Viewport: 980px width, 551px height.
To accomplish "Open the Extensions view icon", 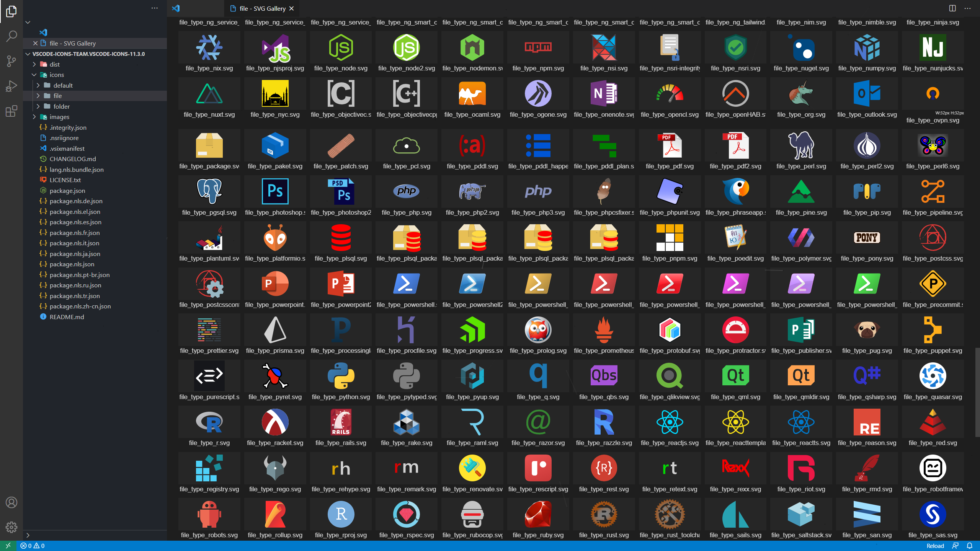I will [11, 111].
